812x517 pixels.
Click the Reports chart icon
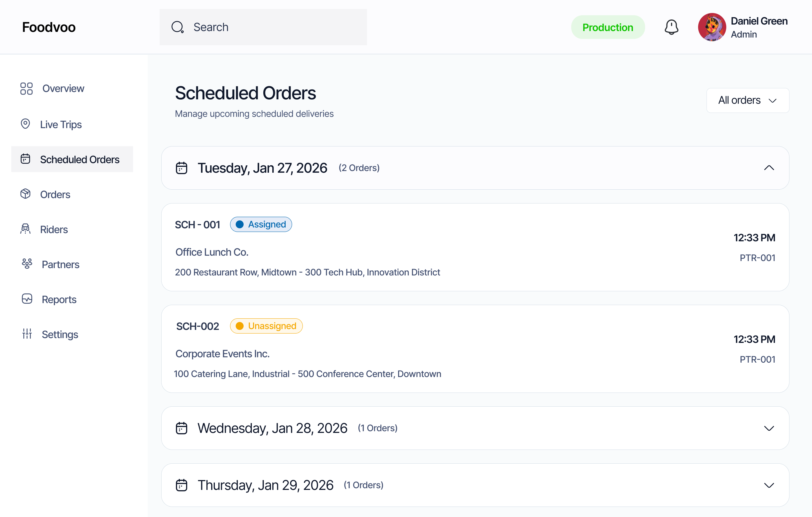click(27, 299)
